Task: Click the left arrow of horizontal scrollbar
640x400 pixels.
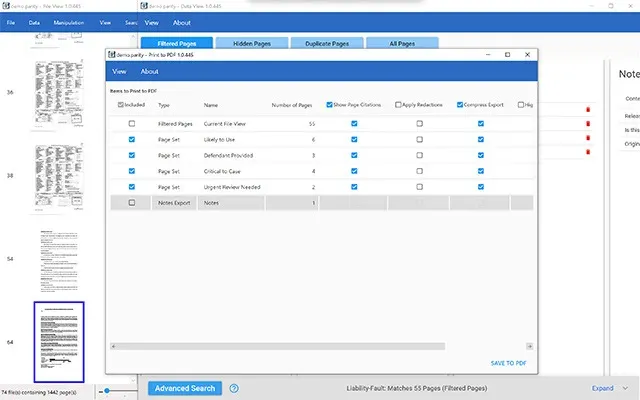Action: (x=113, y=346)
